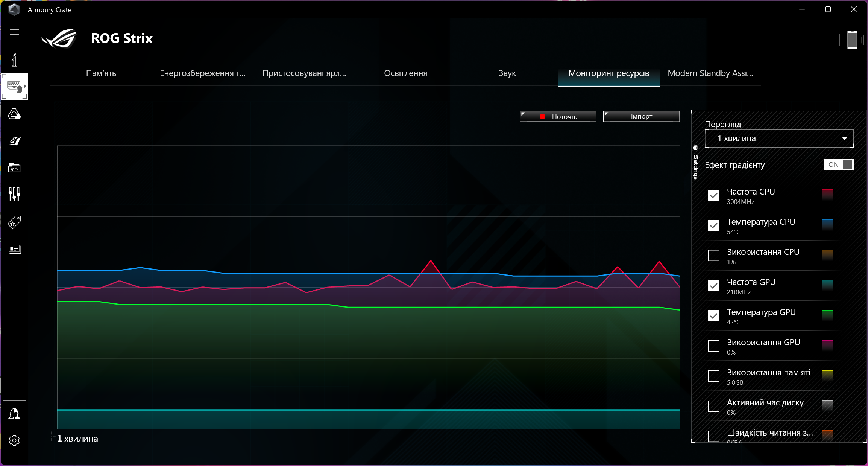Click the Поточн. record button

(558, 116)
